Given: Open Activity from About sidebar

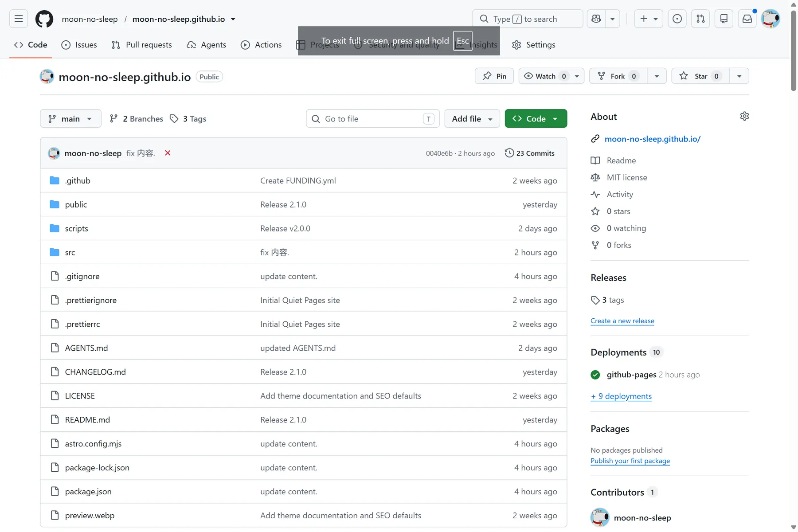Looking at the screenshot, I should [620, 194].
